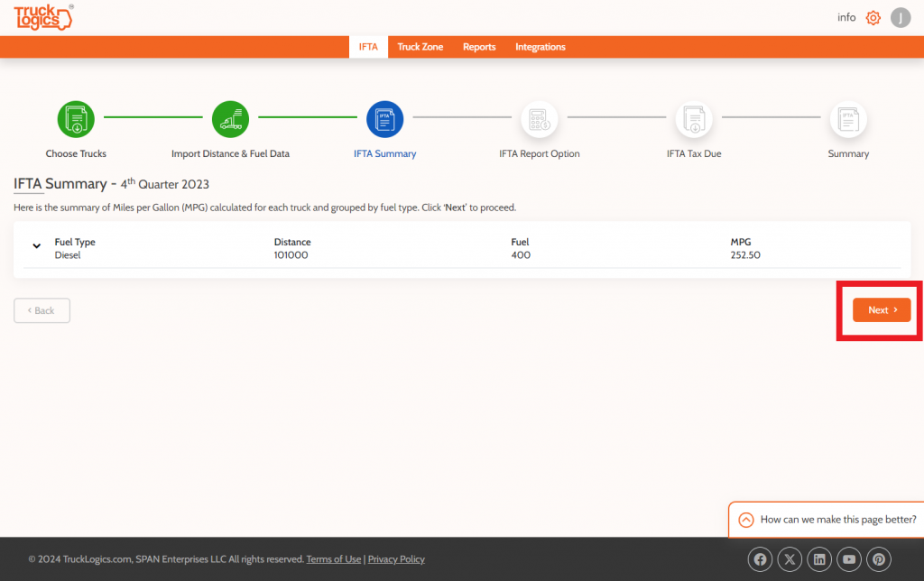Click the Fuel value 400
Screen dimensions: 924x581
(x=521, y=255)
